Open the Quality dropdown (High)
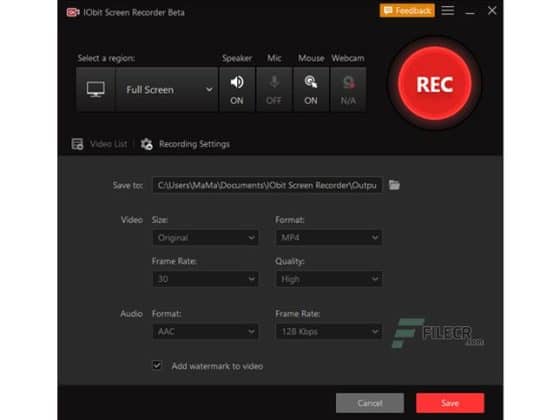This screenshot has height=420, width=560. tap(329, 279)
